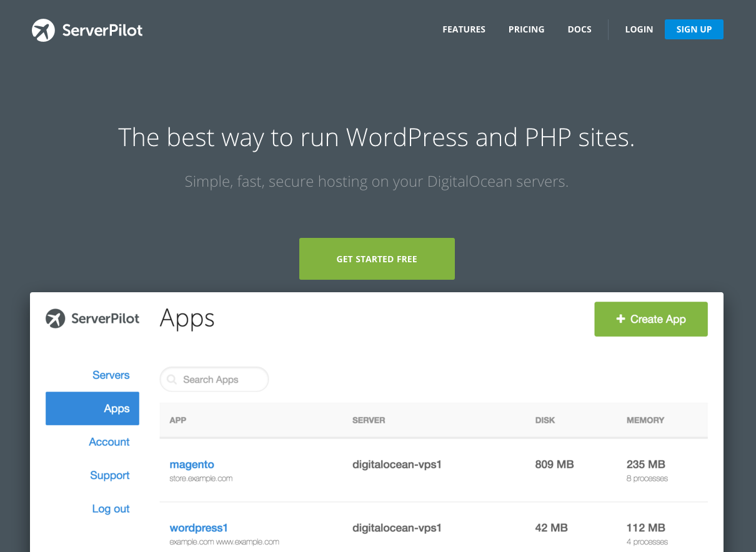The image size is (756, 552).
Task: Go to Pricing in top navigation
Action: pos(526,29)
